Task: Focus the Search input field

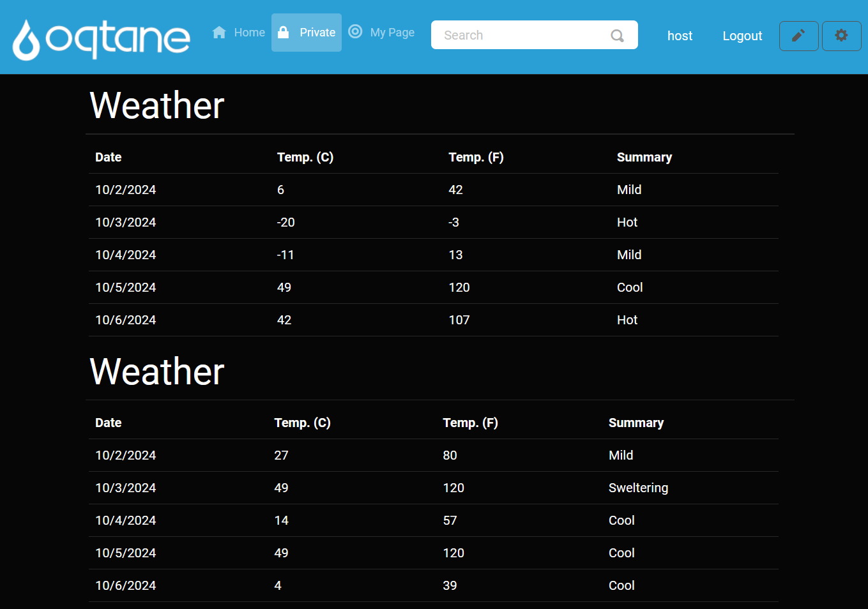Action: pyautogui.click(x=535, y=35)
